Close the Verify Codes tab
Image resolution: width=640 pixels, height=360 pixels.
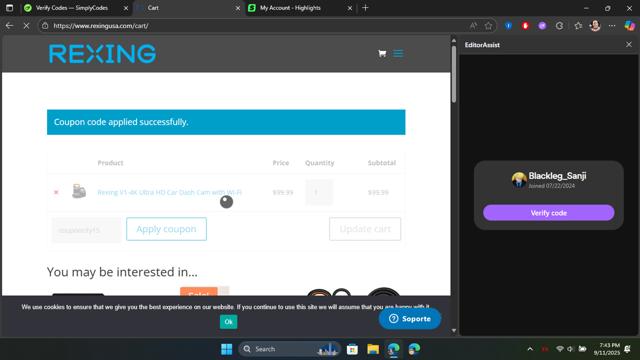[126, 8]
